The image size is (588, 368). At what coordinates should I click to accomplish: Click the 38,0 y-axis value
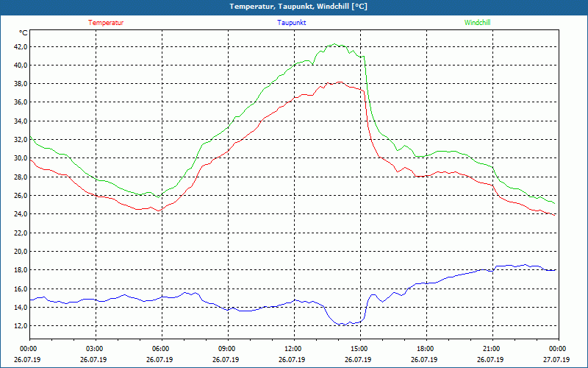point(21,84)
